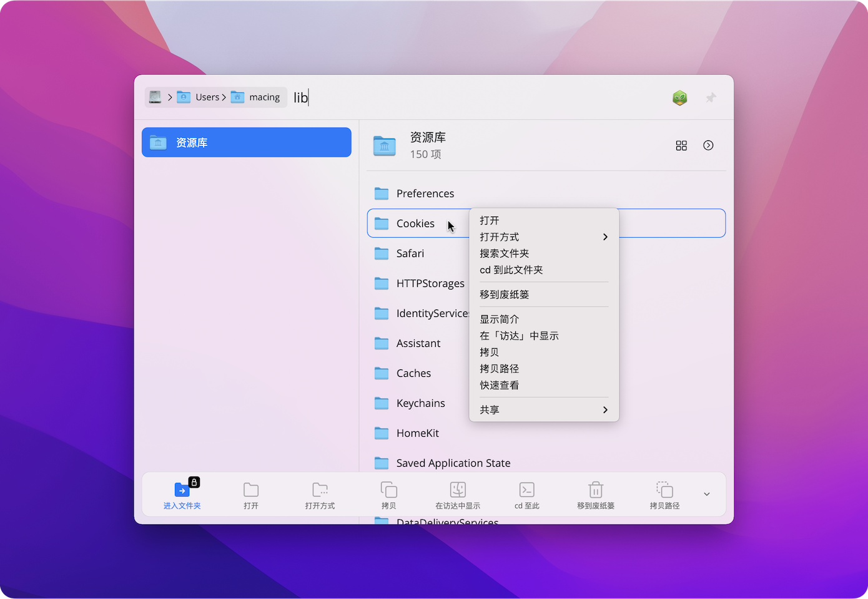Click Caches folder icon
The width and height of the screenshot is (868, 599).
[x=382, y=373]
